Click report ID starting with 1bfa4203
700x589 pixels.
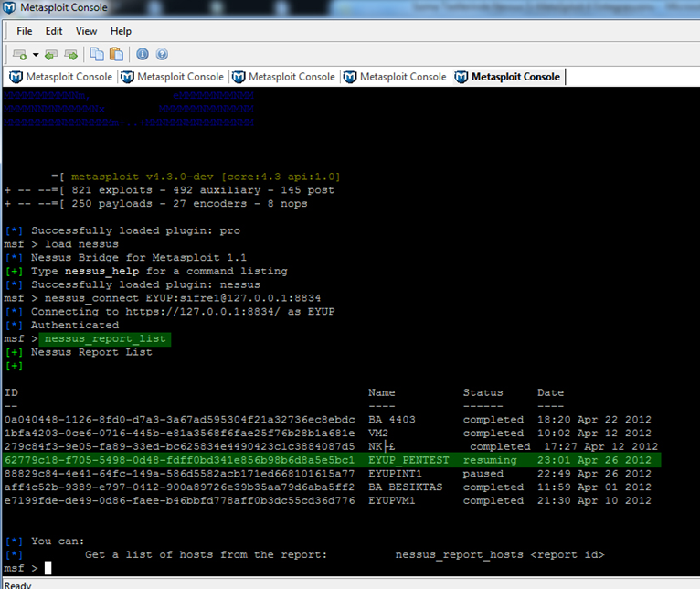(x=180, y=433)
